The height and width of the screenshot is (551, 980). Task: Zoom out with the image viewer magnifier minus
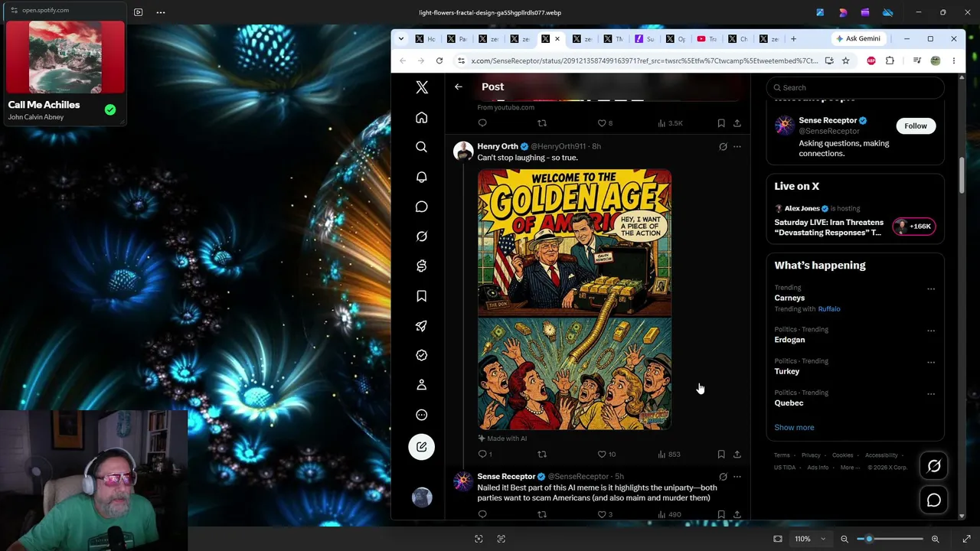point(844,539)
